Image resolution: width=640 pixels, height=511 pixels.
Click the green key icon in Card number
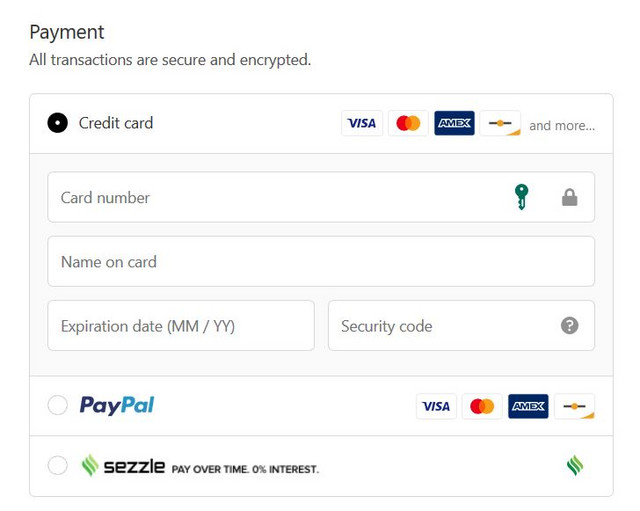(x=521, y=197)
